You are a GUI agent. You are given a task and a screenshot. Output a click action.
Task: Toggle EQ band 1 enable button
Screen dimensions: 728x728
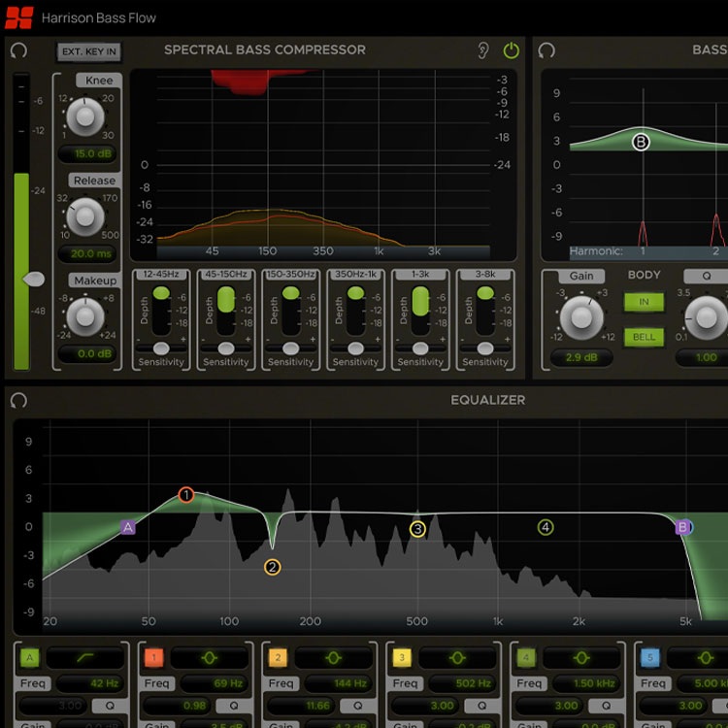coord(153,657)
